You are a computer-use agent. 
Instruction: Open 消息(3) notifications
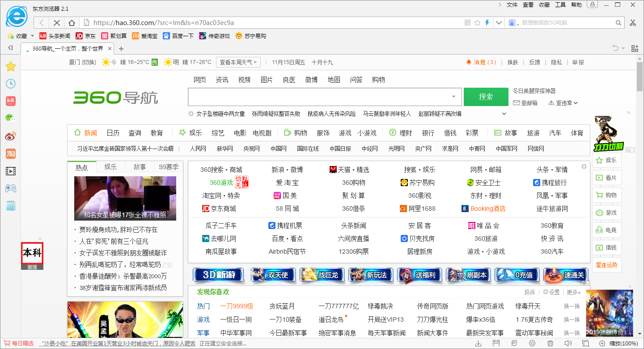pyautogui.click(x=481, y=62)
